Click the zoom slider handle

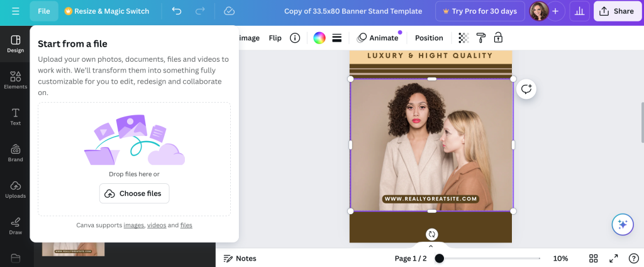click(440, 258)
